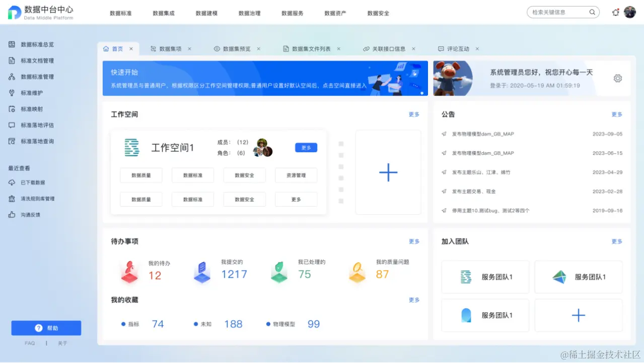Close the 数据集项 tab
The width and height of the screenshot is (644, 363).
tap(189, 48)
